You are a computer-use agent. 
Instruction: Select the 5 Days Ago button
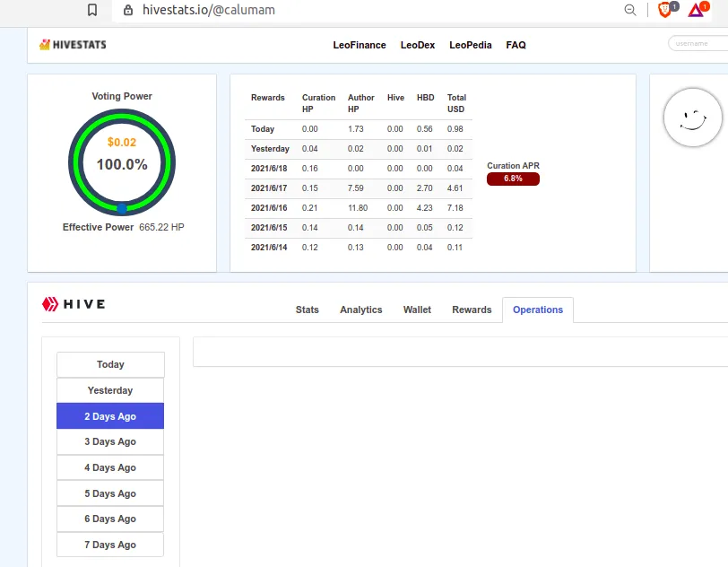tap(110, 493)
